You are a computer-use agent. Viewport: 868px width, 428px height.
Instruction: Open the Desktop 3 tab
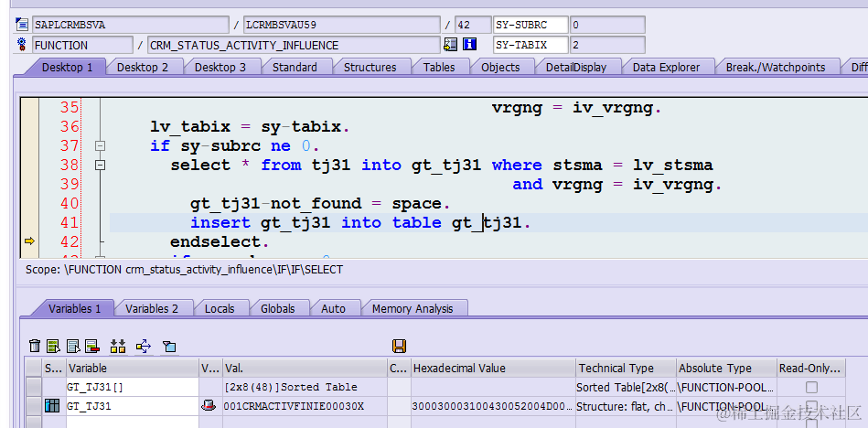click(x=220, y=67)
